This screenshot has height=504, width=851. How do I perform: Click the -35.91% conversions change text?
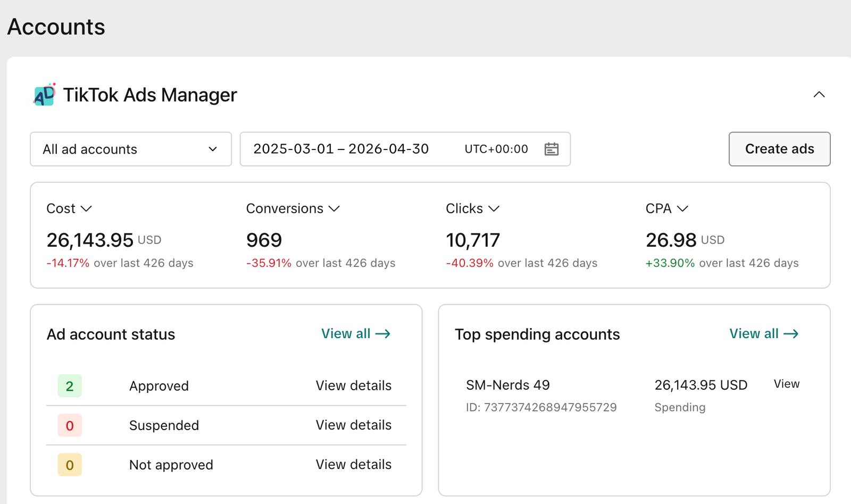pyautogui.click(x=269, y=263)
